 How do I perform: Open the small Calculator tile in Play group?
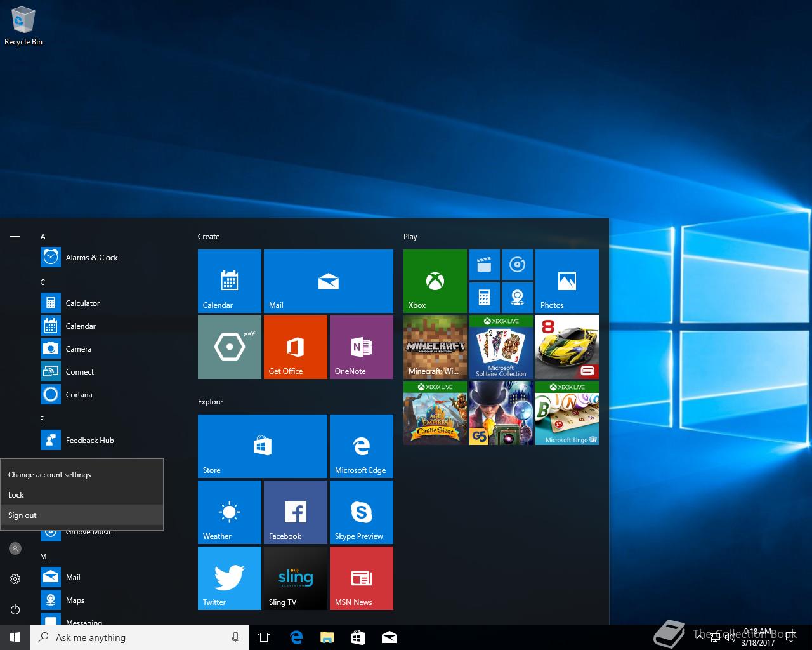(x=485, y=298)
